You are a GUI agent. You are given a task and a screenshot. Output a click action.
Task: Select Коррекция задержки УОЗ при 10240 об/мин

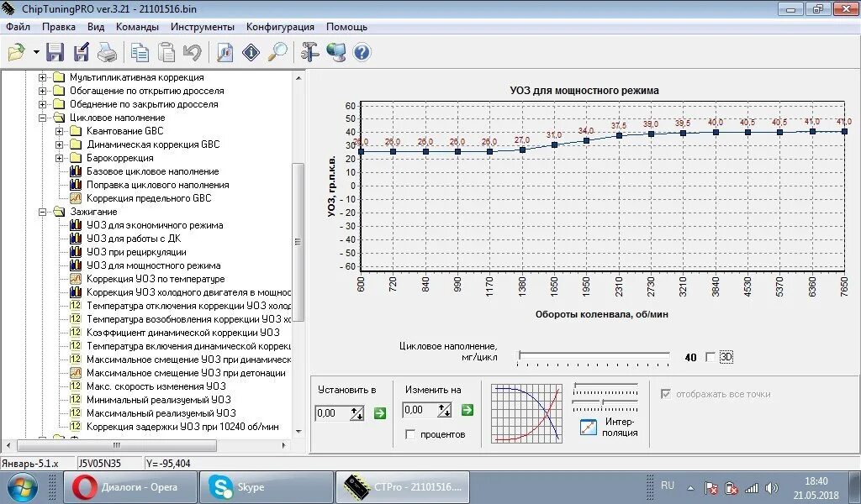(x=182, y=427)
